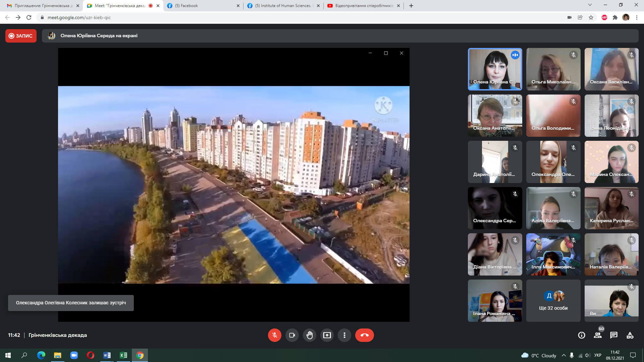
Task: Open the three-dot more options menu
Action: tap(344, 335)
